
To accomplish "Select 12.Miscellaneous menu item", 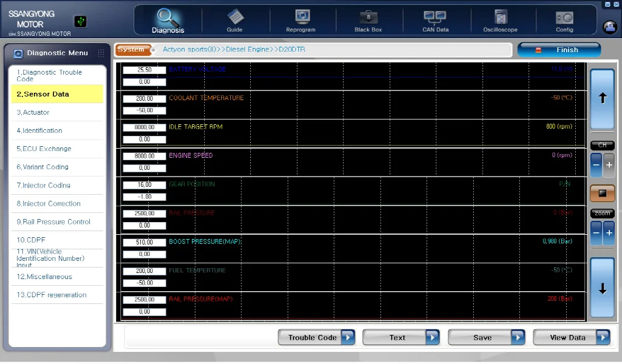I will pos(57,277).
